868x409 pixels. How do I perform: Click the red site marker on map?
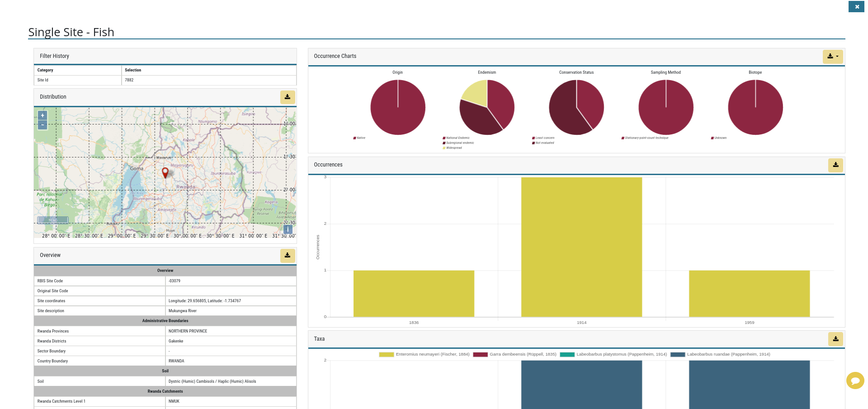click(x=165, y=172)
